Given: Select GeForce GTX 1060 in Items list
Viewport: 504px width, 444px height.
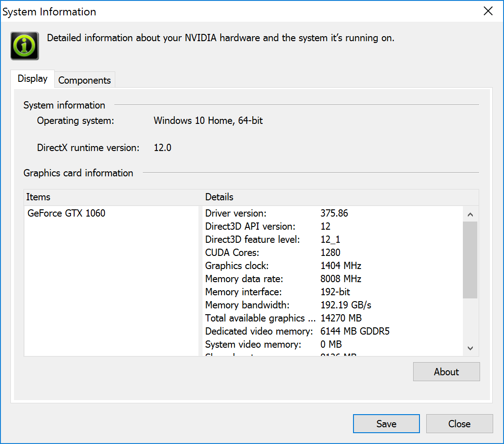Looking at the screenshot, I should pos(66,213).
